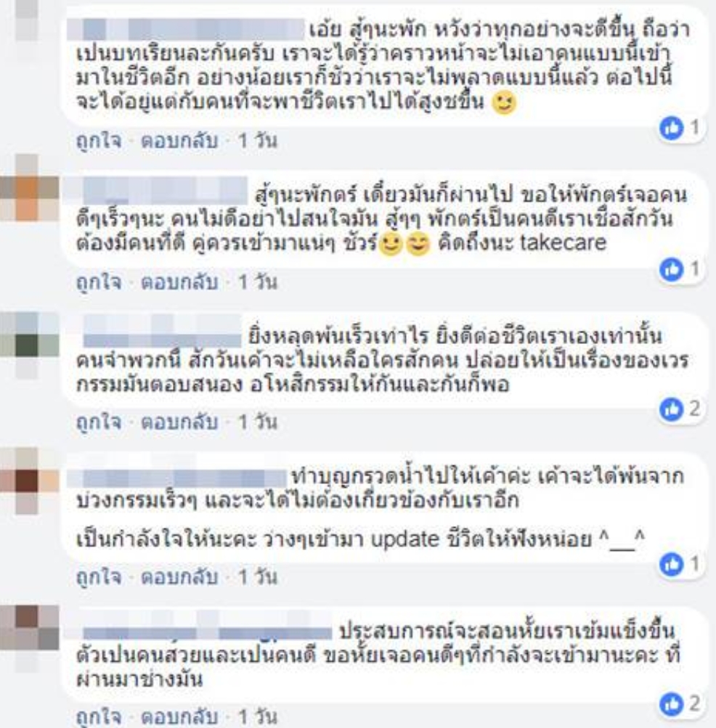Click ตอบกลับ under the takecare comment
This screenshot has width=716, height=728.
(179, 282)
